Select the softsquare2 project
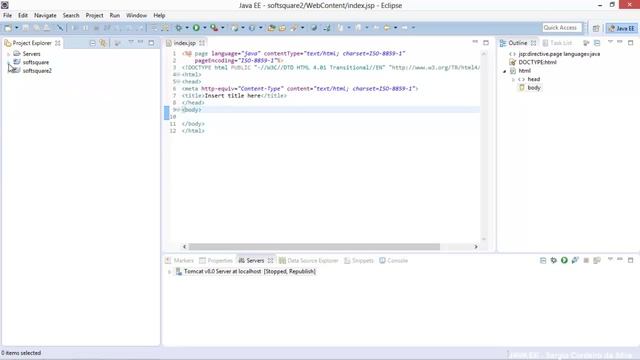Image resolution: width=640 pixels, height=360 pixels. [x=37, y=71]
